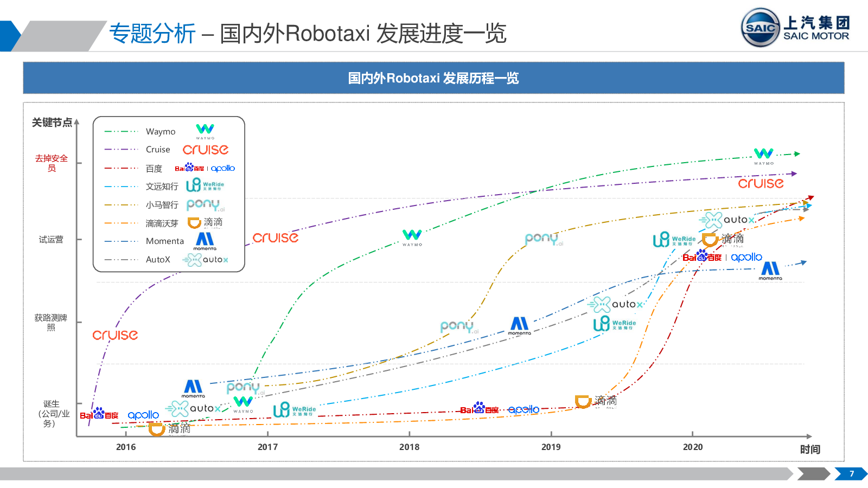Select the 2017 tick label
The width and height of the screenshot is (868, 488).
[267, 447]
